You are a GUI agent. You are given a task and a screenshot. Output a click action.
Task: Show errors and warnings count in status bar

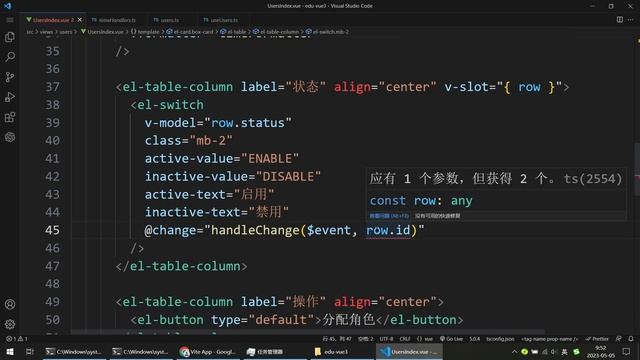17,339
